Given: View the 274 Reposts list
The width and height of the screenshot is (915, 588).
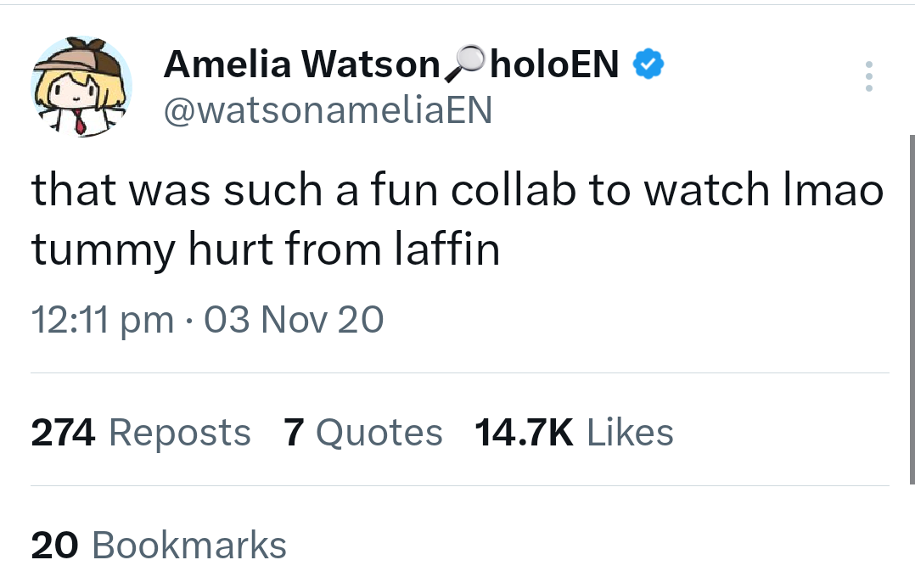Looking at the screenshot, I should point(141,433).
